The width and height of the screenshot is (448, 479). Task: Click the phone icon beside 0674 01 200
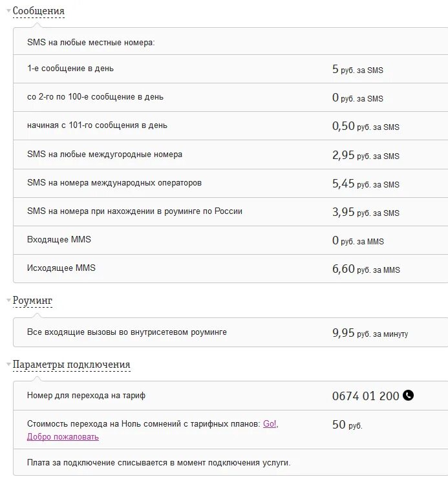pos(408,395)
